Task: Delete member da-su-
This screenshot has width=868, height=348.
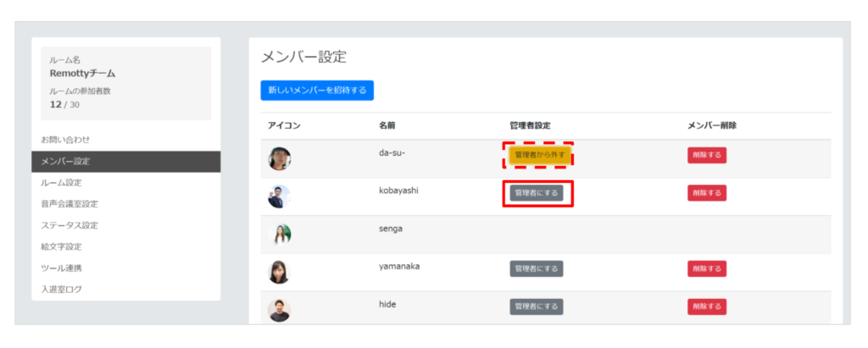Action: [x=707, y=156]
